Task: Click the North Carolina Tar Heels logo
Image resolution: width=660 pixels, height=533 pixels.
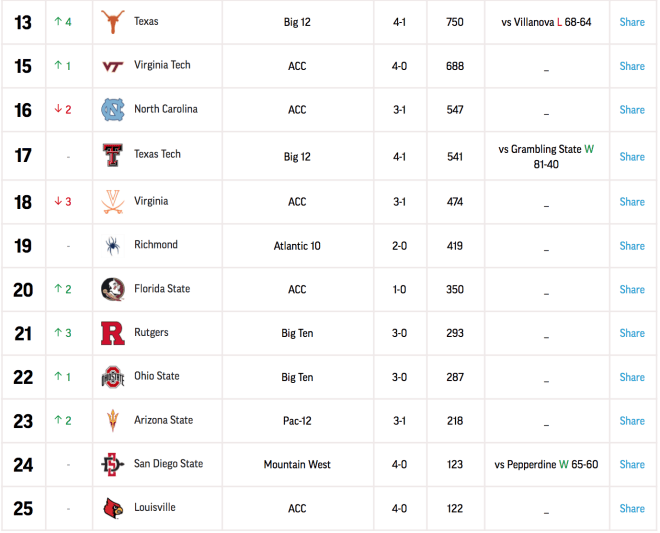Action: click(113, 109)
